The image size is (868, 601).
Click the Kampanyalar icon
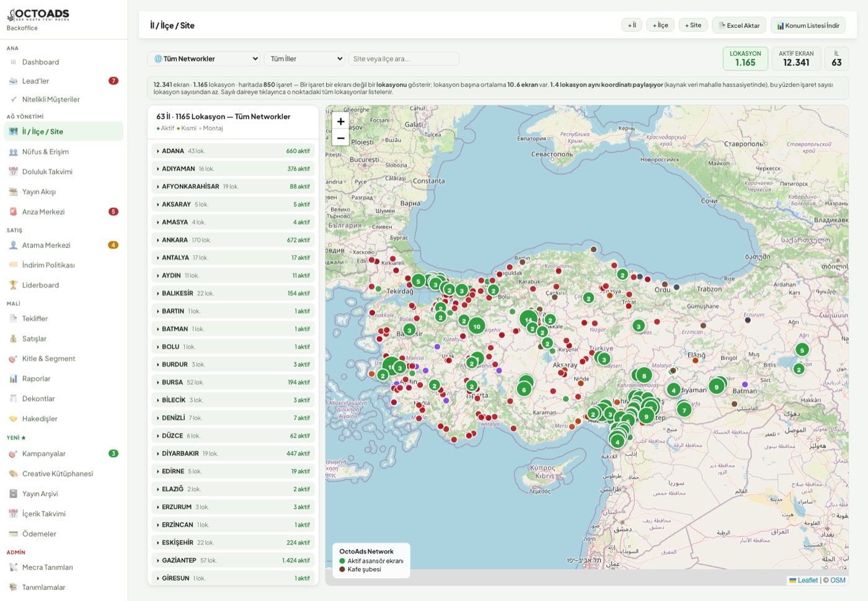point(13,453)
